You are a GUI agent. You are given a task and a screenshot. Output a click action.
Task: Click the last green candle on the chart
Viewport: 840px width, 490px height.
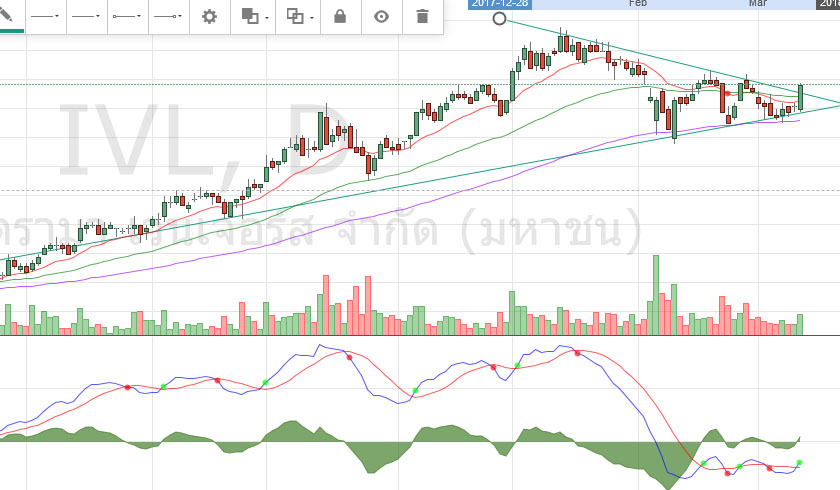[x=801, y=97]
